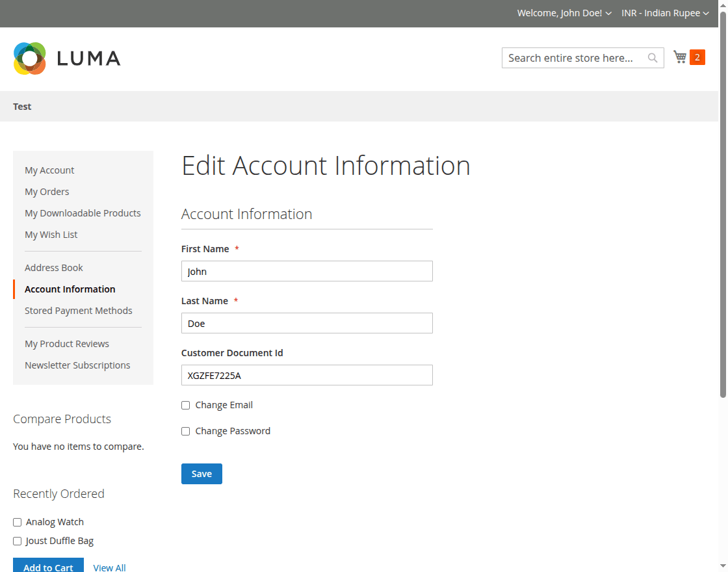Viewport: 728px width, 572px height.
Task: Click inside the First Name field
Action: point(307,271)
